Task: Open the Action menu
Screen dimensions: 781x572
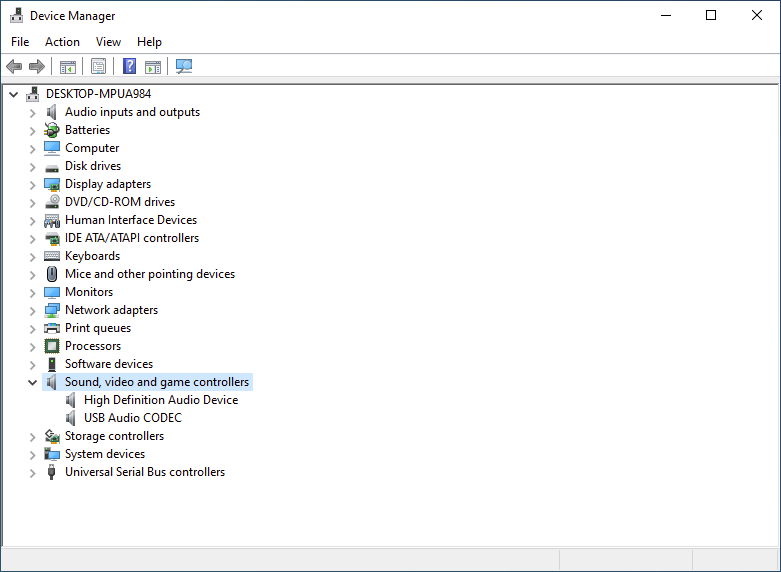Action: click(62, 42)
